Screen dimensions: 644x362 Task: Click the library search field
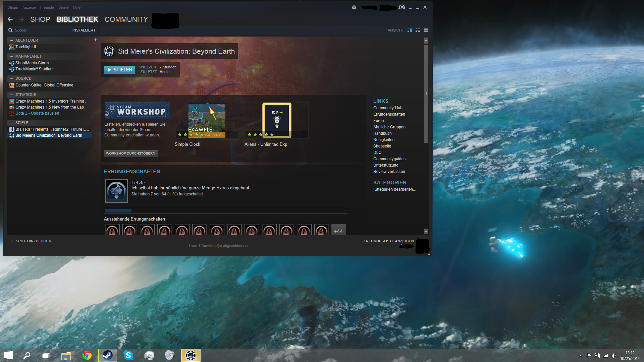tap(40, 30)
